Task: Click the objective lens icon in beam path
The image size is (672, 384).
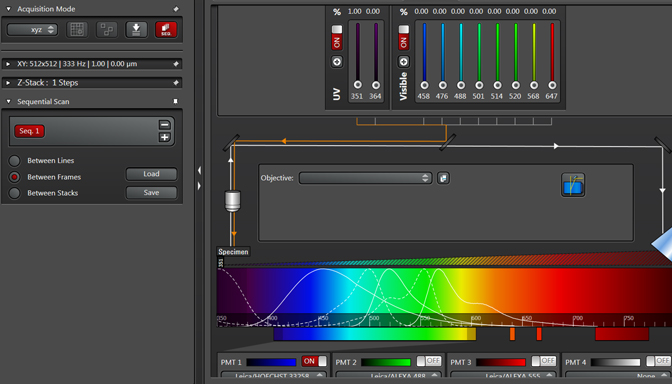Action: (233, 201)
